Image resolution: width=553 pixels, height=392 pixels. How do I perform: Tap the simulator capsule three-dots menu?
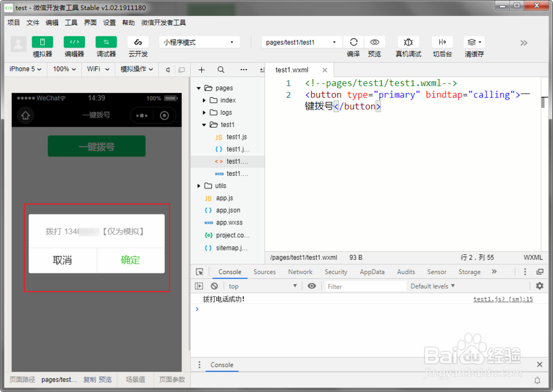142,116
